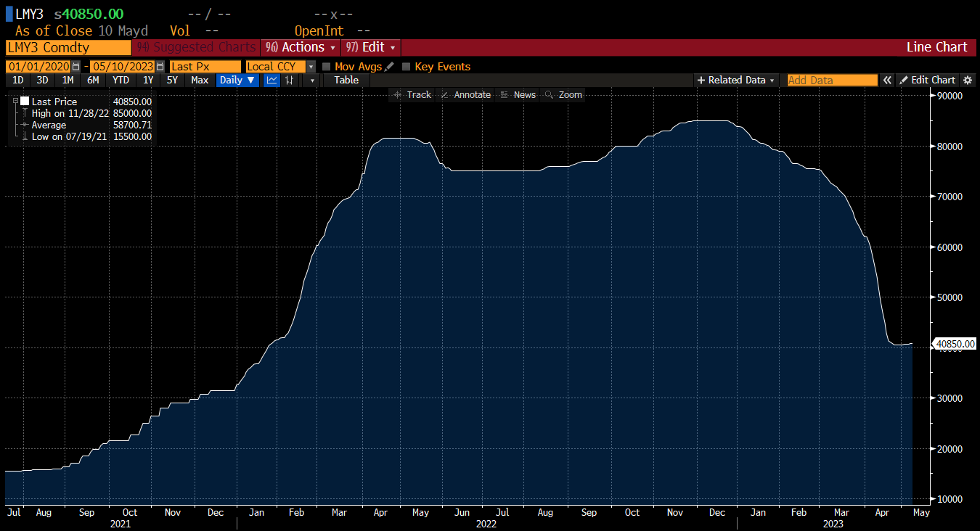Expand the Local CCY currency dropdown
The width and height of the screenshot is (980, 531).
tap(311, 67)
